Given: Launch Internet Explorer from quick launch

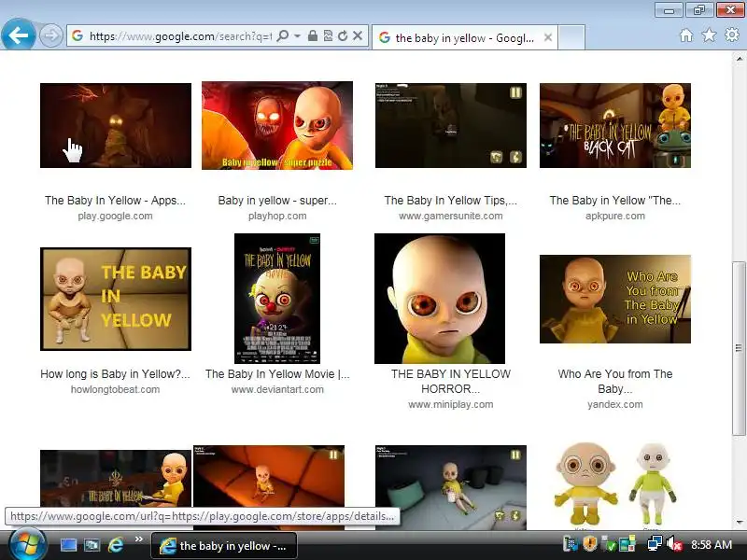Looking at the screenshot, I should (116, 545).
